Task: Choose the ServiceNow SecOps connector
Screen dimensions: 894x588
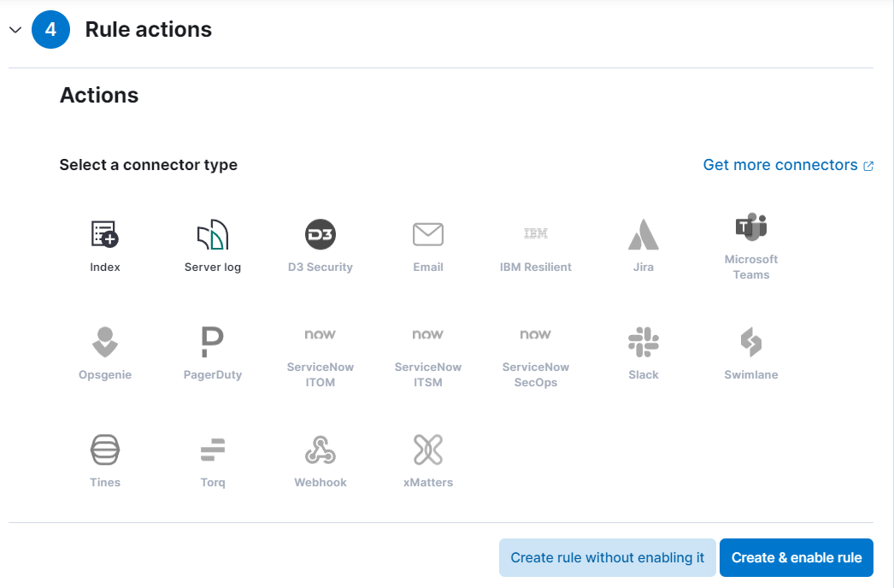Action: click(536, 357)
